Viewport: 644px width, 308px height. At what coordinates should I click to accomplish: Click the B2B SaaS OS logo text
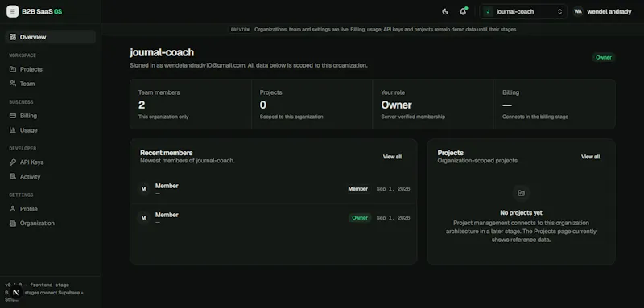[42, 11]
